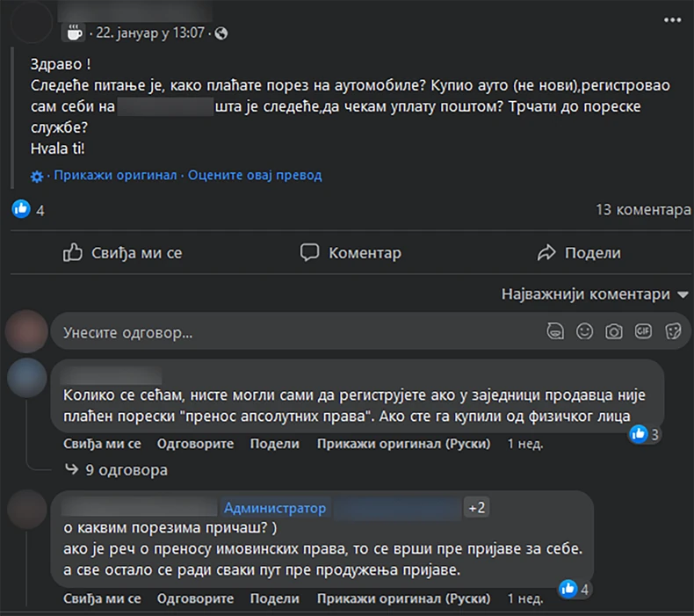
Task: Click the Унесите одговор reply input field
Action: 290,332
